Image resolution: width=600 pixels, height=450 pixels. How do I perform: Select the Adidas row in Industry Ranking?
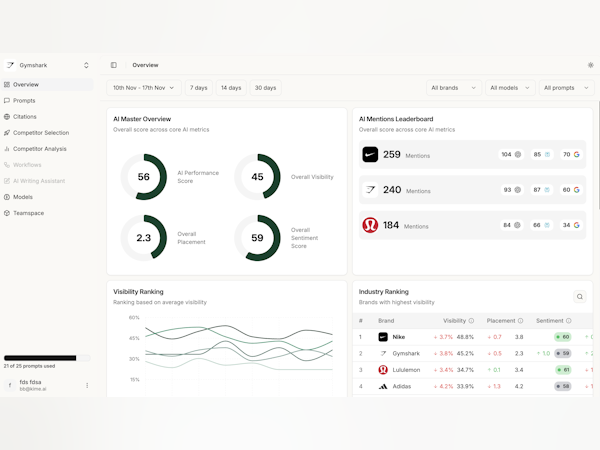pos(473,386)
